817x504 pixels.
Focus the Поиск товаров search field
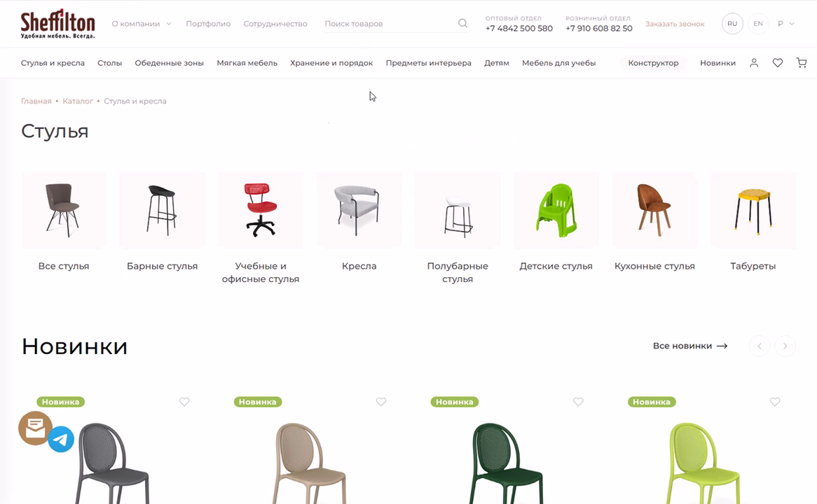click(x=390, y=24)
